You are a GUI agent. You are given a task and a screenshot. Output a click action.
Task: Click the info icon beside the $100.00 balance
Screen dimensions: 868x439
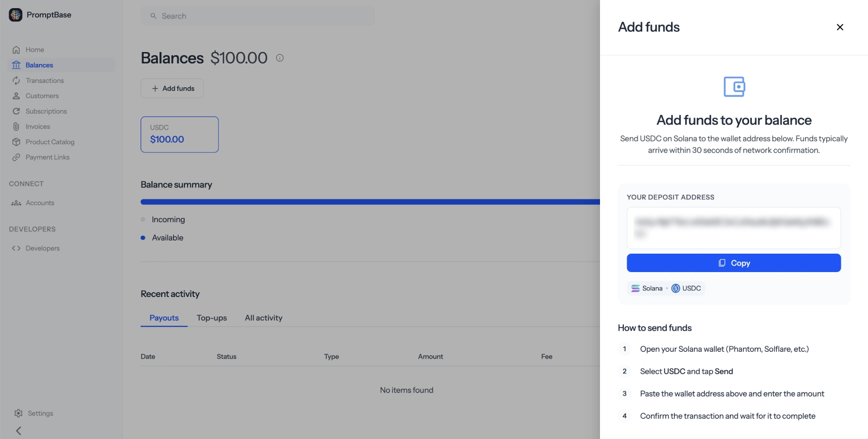click(280, 58)
